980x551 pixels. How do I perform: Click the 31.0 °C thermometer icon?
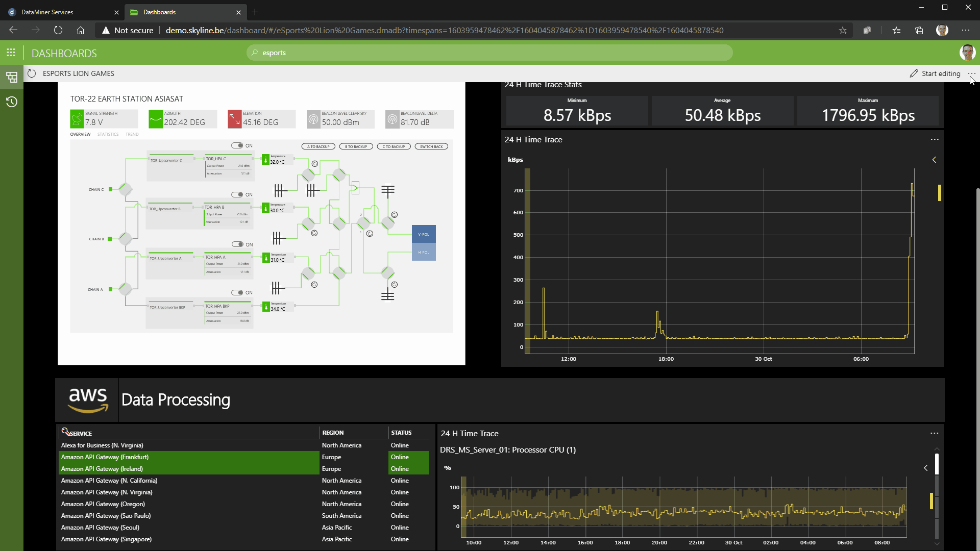point(265,258)
